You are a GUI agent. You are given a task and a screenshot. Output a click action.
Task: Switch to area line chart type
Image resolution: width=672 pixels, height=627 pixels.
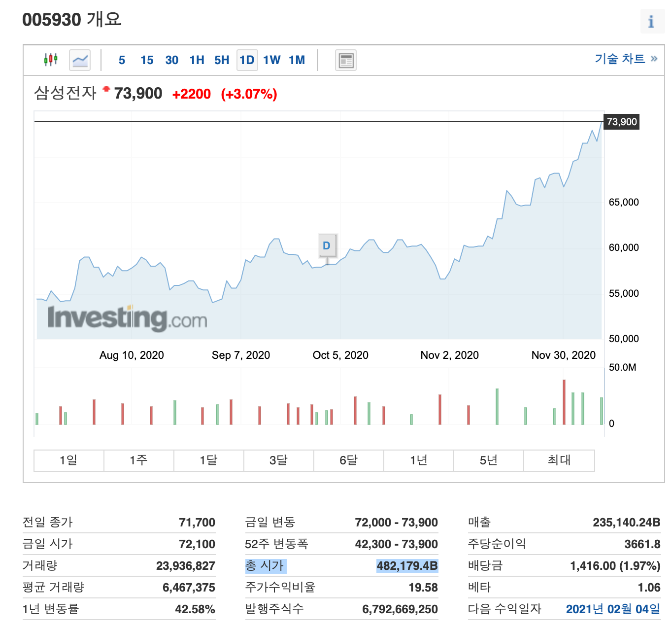point(79,60)
